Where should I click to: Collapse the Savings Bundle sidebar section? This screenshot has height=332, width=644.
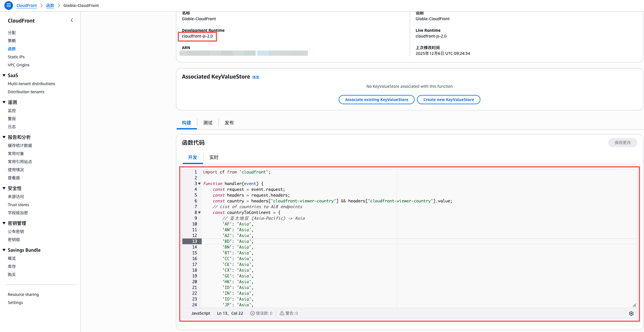click(x=4, y=250)
